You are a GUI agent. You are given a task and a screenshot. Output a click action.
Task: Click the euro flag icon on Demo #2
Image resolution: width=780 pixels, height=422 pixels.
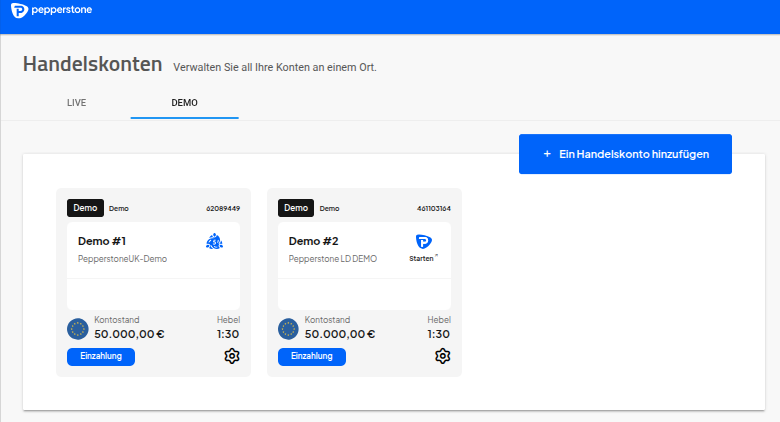289,328
